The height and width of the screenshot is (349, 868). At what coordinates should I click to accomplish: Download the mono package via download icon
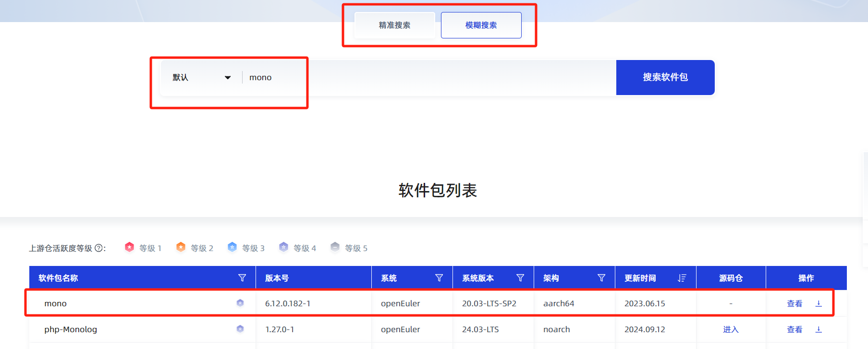tap(819, 303)
